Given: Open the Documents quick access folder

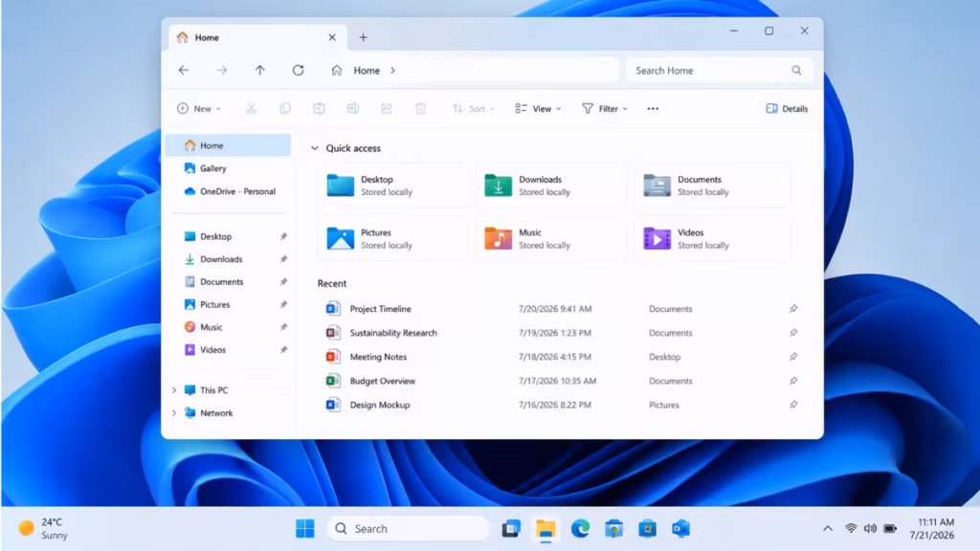Looking at the screenshot, I should pos(713,186).
